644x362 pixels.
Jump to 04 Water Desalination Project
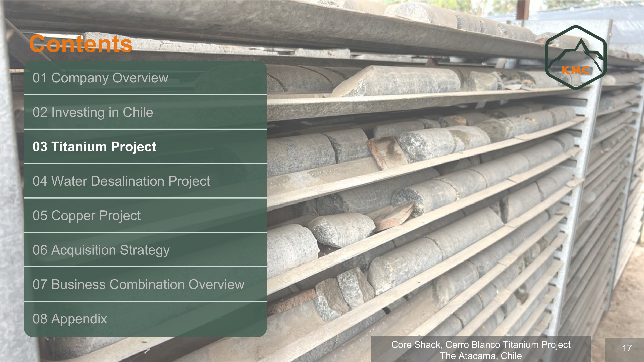point(145,181)
